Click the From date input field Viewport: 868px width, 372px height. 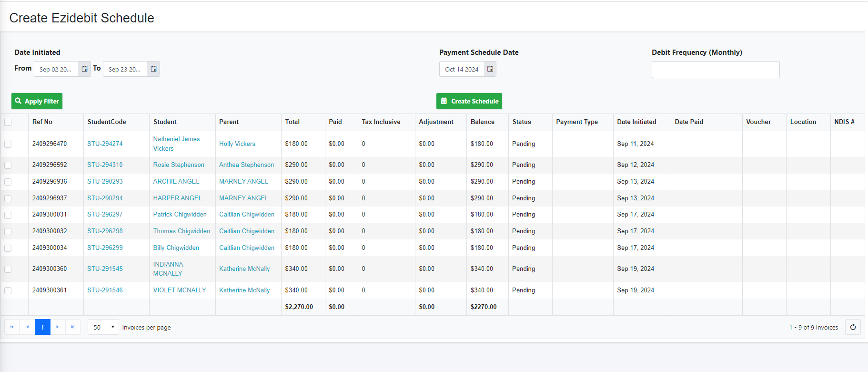(x=56, y=69)
